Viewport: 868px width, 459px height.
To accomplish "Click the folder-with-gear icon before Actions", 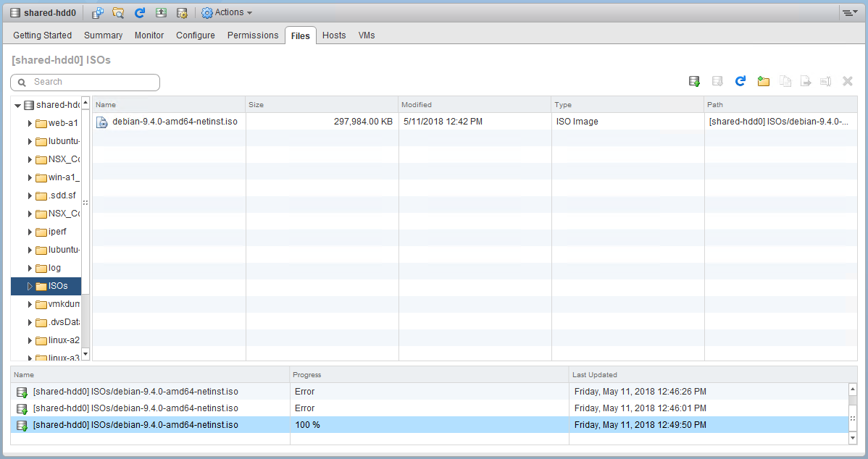I will pos(182,13).
